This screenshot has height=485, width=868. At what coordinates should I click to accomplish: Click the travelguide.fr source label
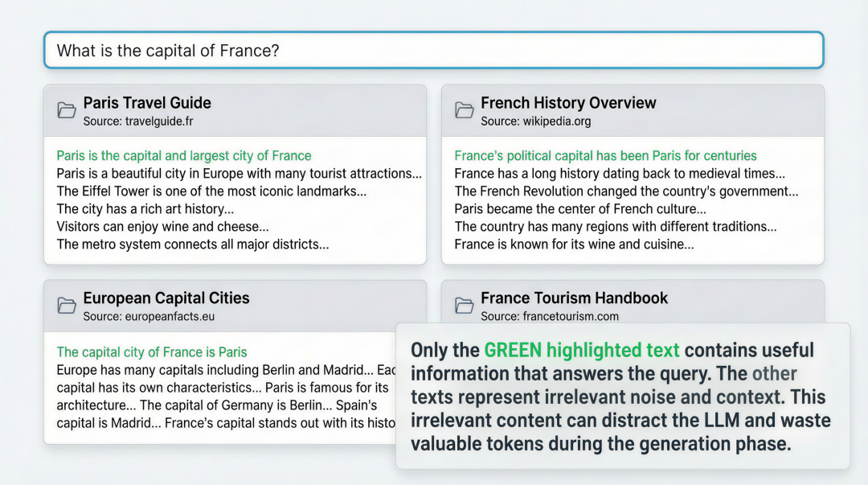point(138,121)
